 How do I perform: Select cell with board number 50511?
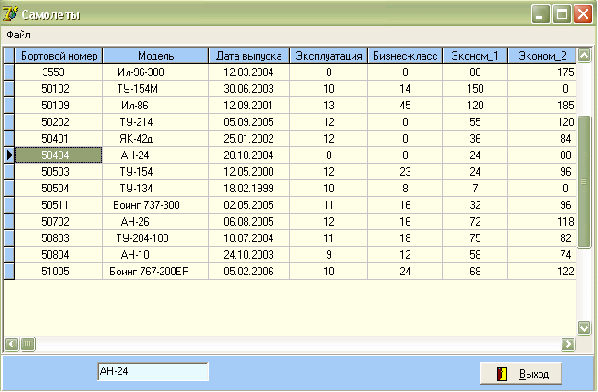pos(59,205)
